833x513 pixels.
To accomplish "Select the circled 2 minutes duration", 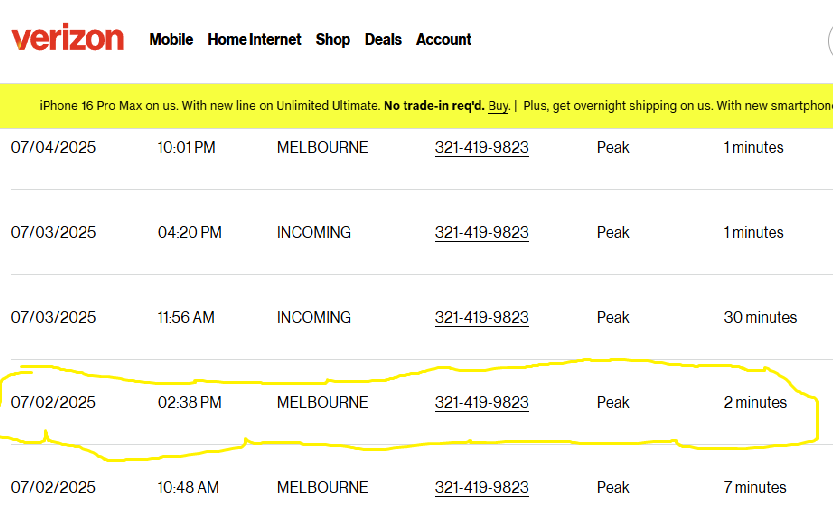I will [x=755, y=403].
